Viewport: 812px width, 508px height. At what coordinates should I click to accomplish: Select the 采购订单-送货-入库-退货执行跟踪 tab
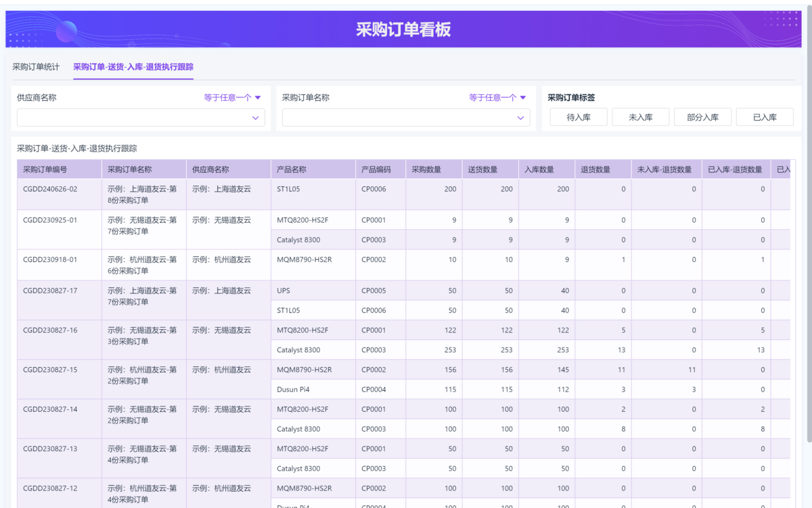133,67
